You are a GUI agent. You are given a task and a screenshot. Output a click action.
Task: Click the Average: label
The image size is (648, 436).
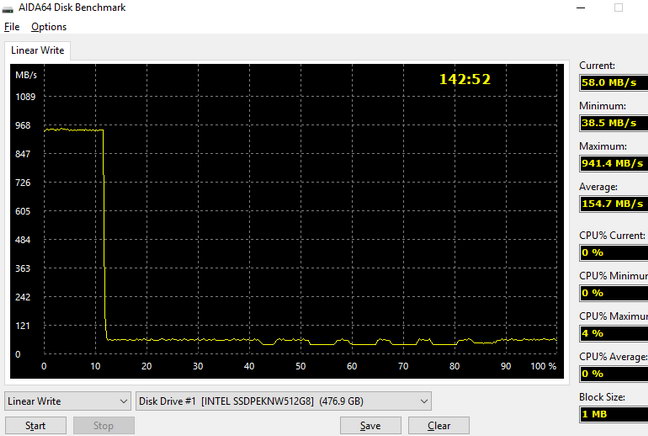(x=598, y=187)
